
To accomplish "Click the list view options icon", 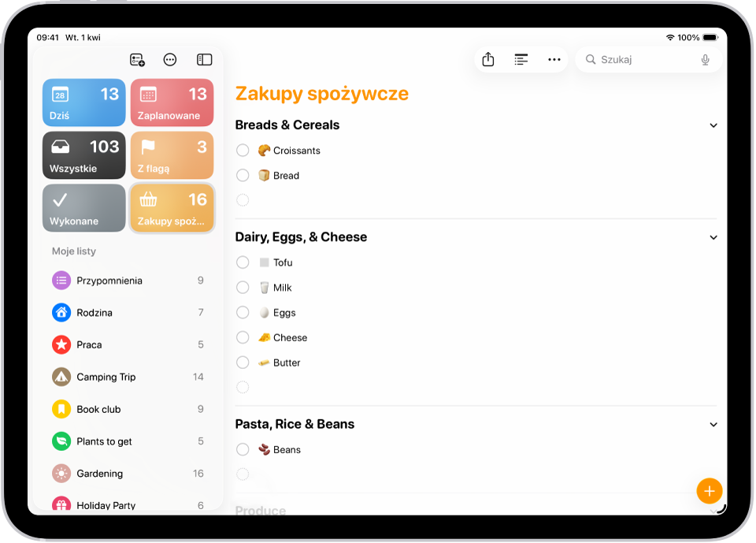I will (x=521, y=59).
